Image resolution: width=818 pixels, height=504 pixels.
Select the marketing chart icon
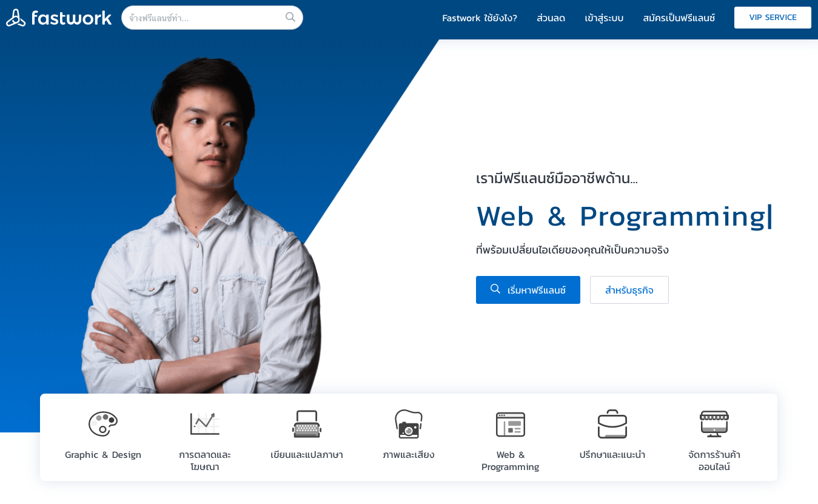205,423
